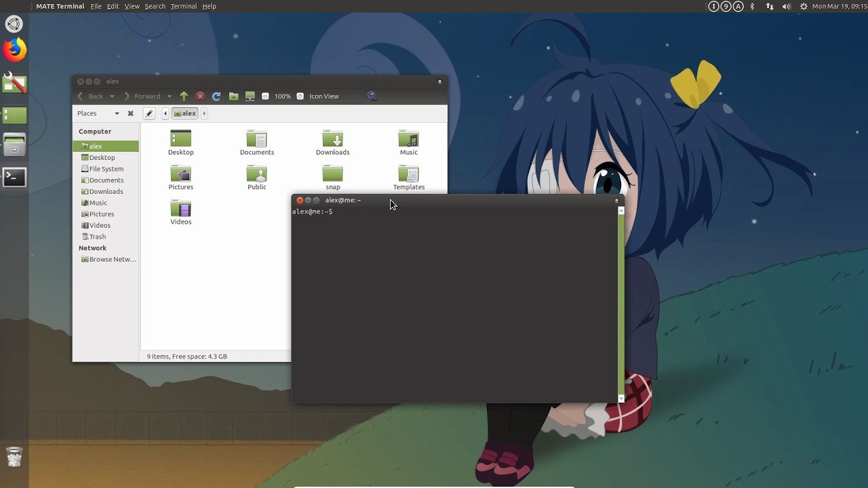Open the Search menu
Image resolution: width=868 pixels, height=488 pixels.
[x=155, y=6]
